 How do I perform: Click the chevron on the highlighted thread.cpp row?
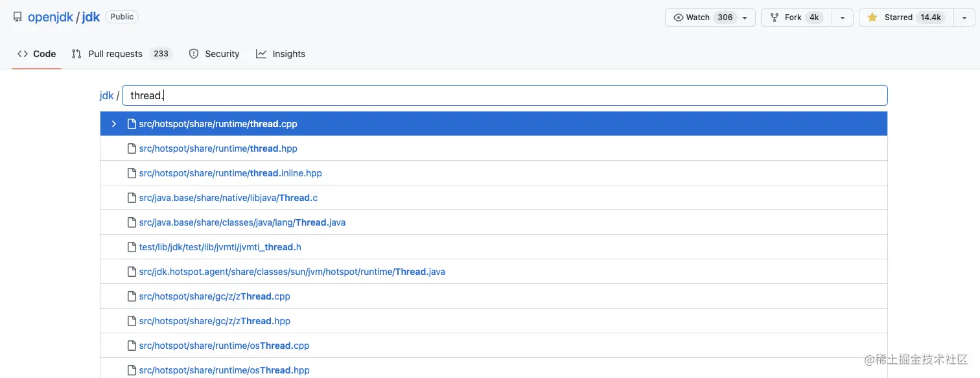[114, 124]
